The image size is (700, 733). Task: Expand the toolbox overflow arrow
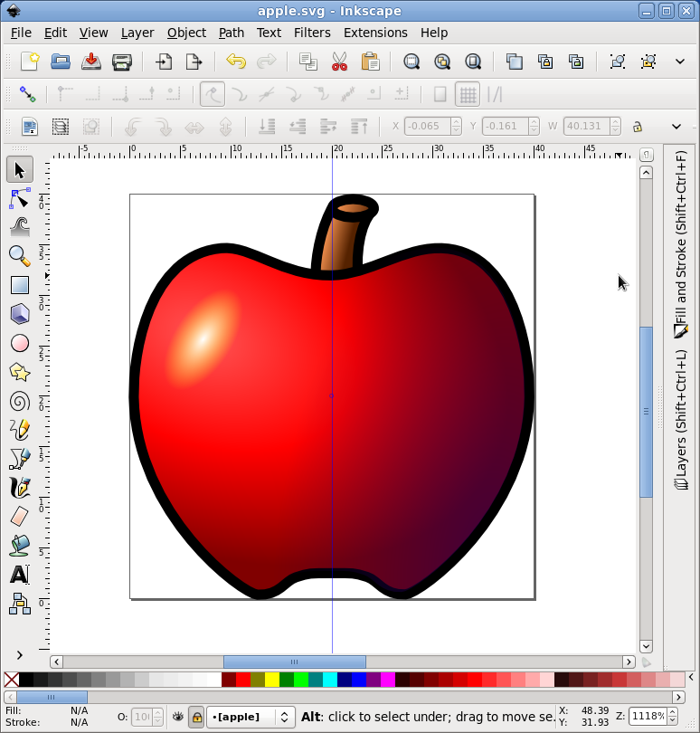[19, 655]
